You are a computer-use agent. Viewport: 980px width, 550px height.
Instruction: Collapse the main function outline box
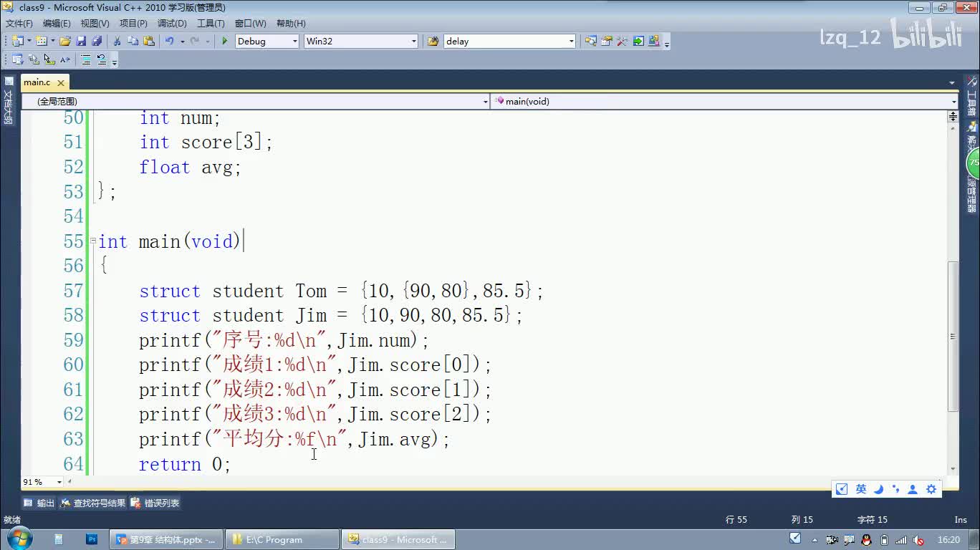pos(92,242)
